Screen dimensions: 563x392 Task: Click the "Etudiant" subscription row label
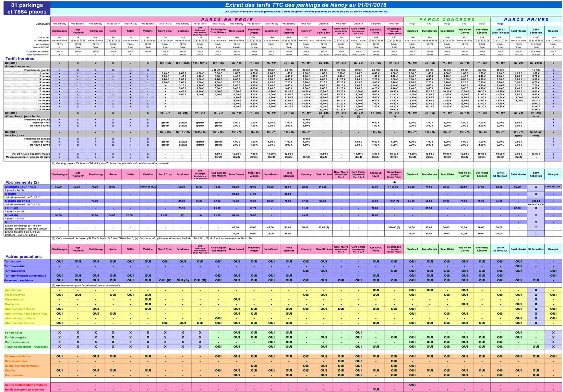pyautogui.click(x=12, y=208)
